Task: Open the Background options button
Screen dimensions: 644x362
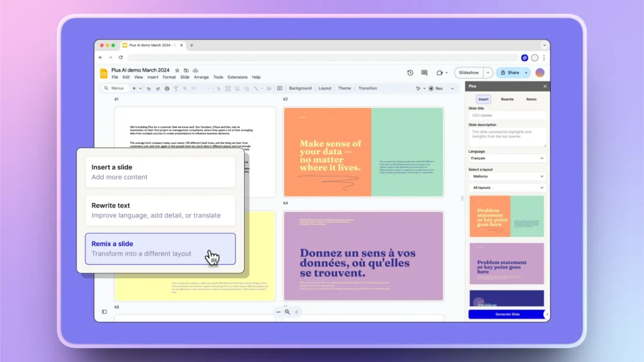Action: pyautogui.click(x=300, y=88)
